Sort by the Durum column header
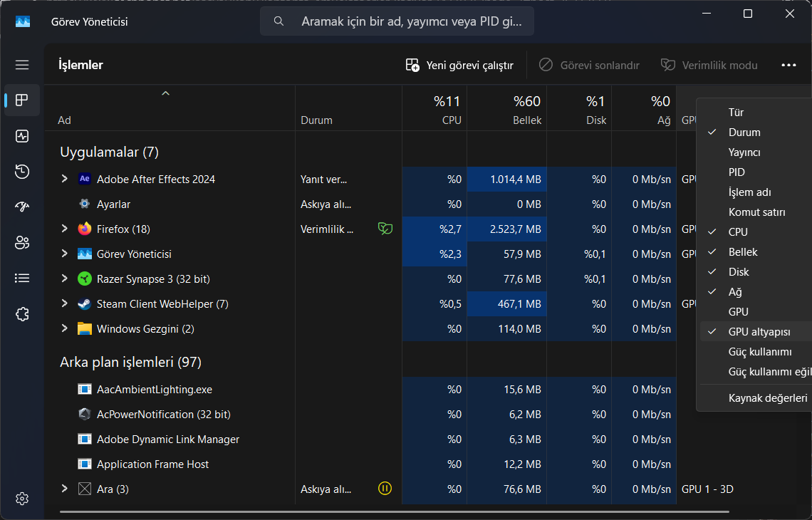Image resolution: width=812 pixels, height=520 pixels. [348, 108]
